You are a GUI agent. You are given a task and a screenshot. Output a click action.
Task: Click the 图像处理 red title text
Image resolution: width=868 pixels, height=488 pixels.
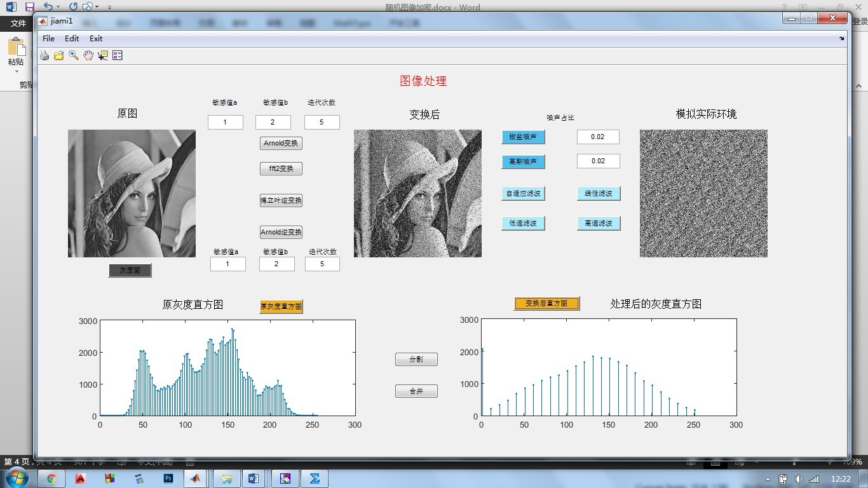coord(423,81)
